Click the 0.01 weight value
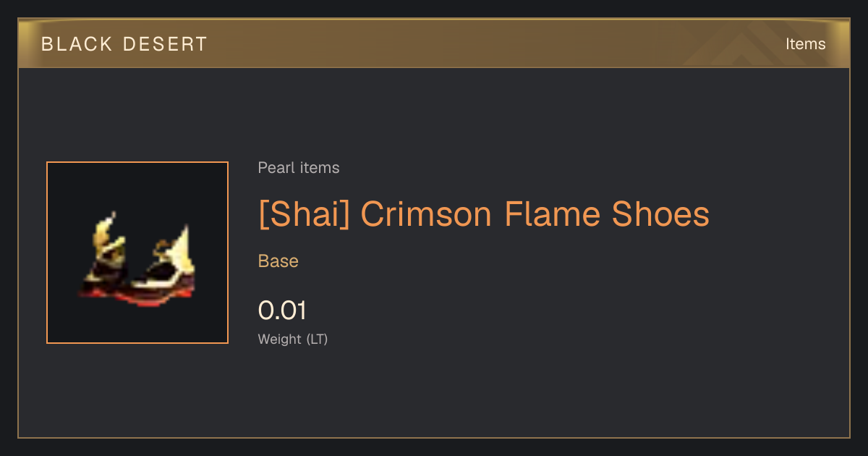Image resolution: width=868 pixels, height=456 pixels. click(282, 311)
